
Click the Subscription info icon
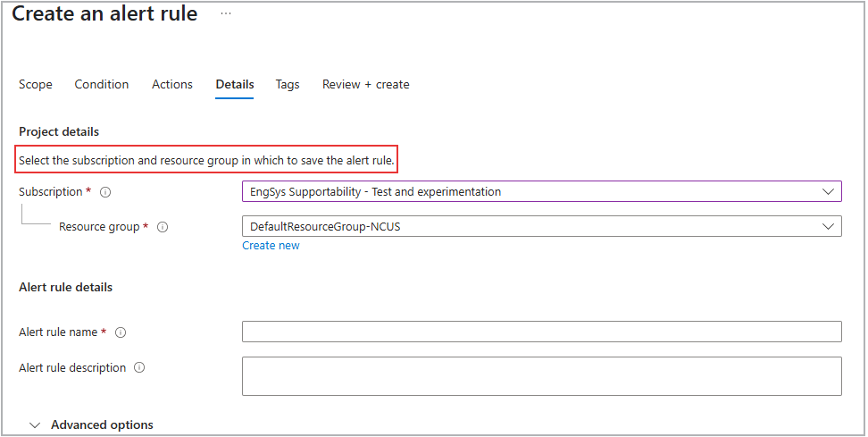click(105, 192)
